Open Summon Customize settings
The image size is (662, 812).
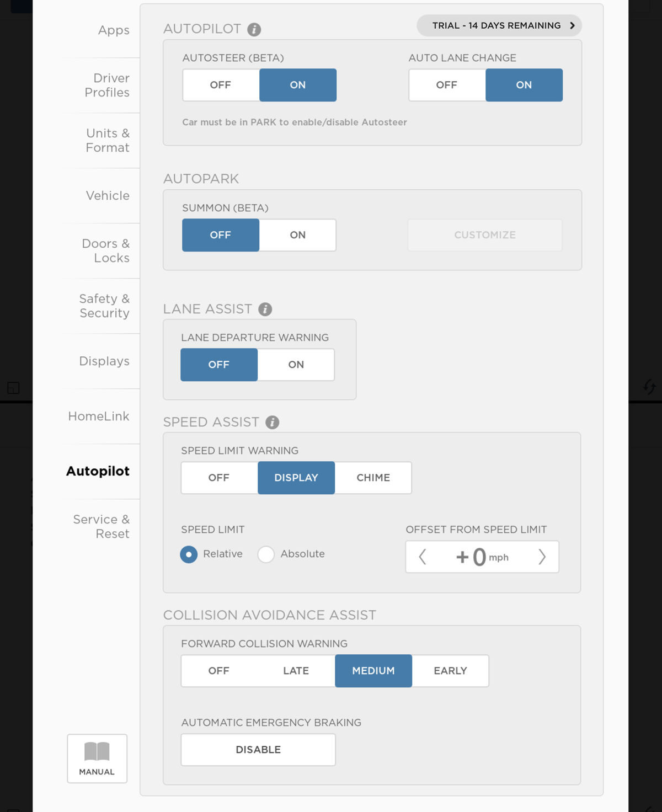pyautogui.click(x=485, y=235)
